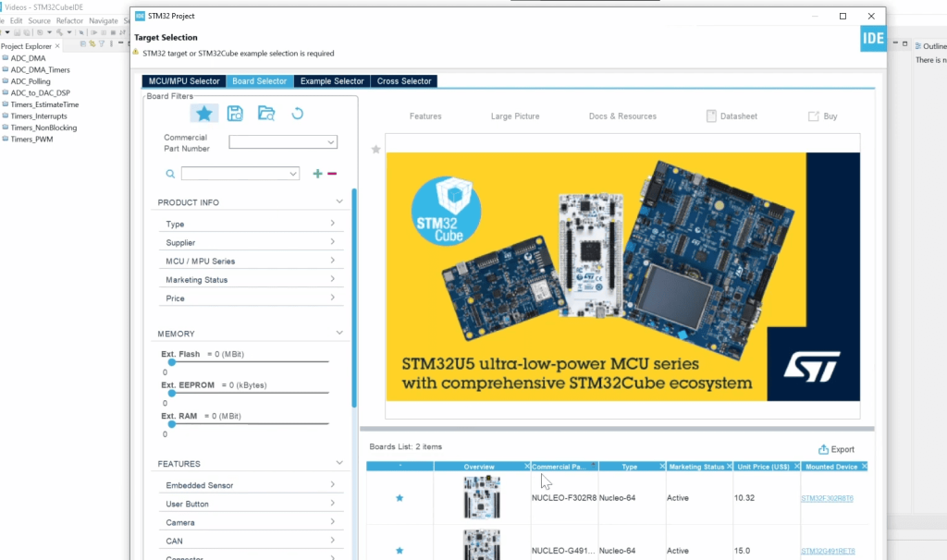947x560 pixels.
Task: Click the magnifier search icon in Board Filters
Action: click(x=171, y=173)
